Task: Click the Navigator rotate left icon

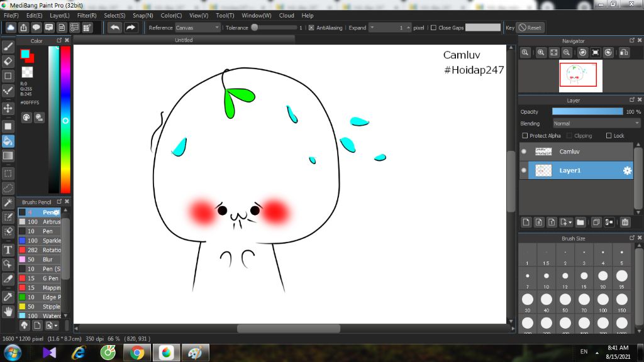Action: pos(582,53)
